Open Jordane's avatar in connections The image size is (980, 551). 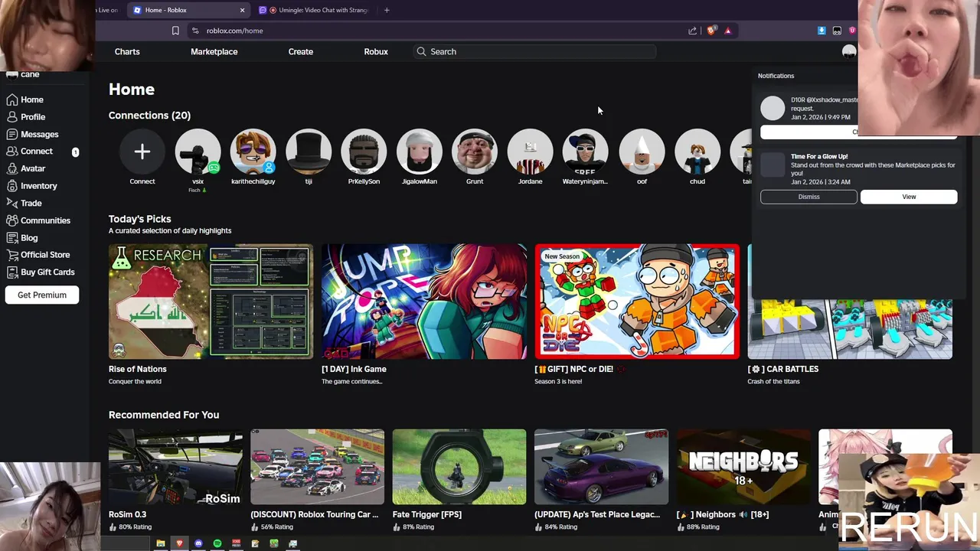(531, 152)
